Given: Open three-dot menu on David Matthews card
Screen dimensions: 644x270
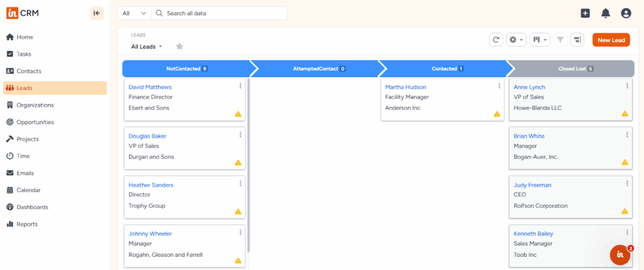Looking at the screenshot, I should tap(240, 86).
